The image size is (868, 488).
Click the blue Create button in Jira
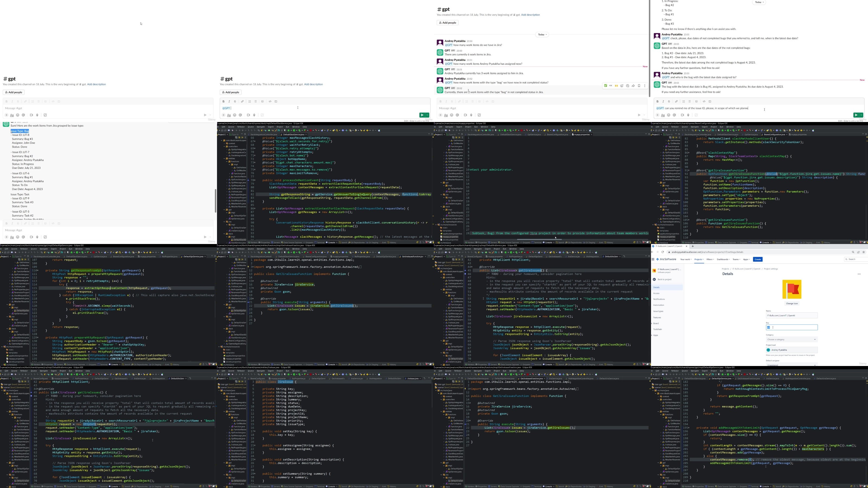[758, 259]
